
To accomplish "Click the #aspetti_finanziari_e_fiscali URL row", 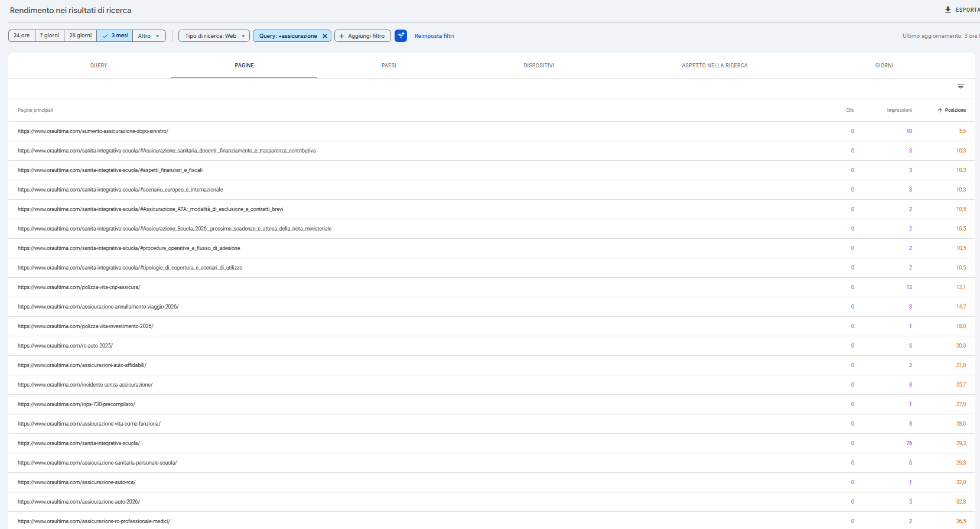I will 491,170.
